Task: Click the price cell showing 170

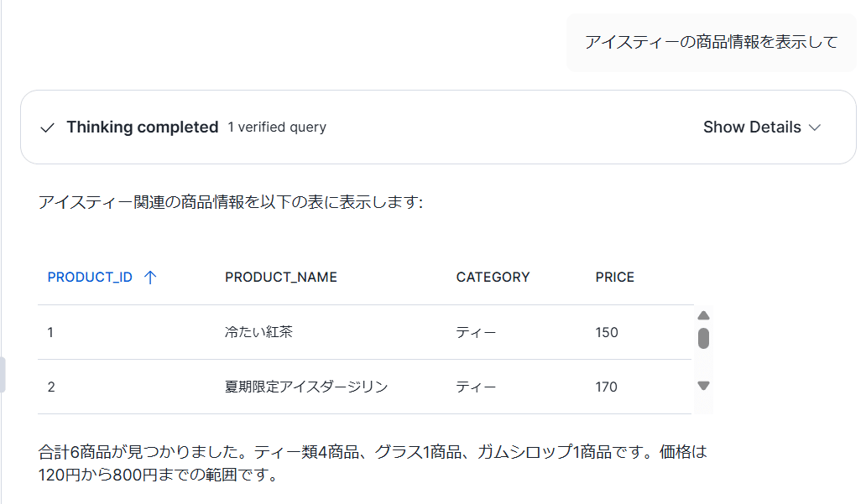Action: pyautogui.click(x=606, y=387)
